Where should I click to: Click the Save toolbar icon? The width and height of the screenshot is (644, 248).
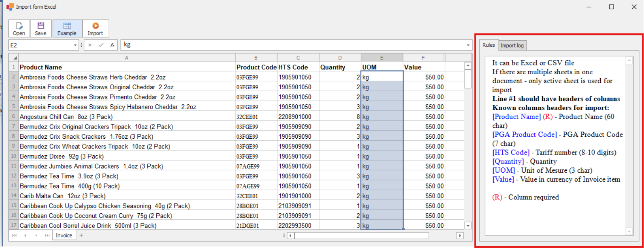click(x=41, y=29)
